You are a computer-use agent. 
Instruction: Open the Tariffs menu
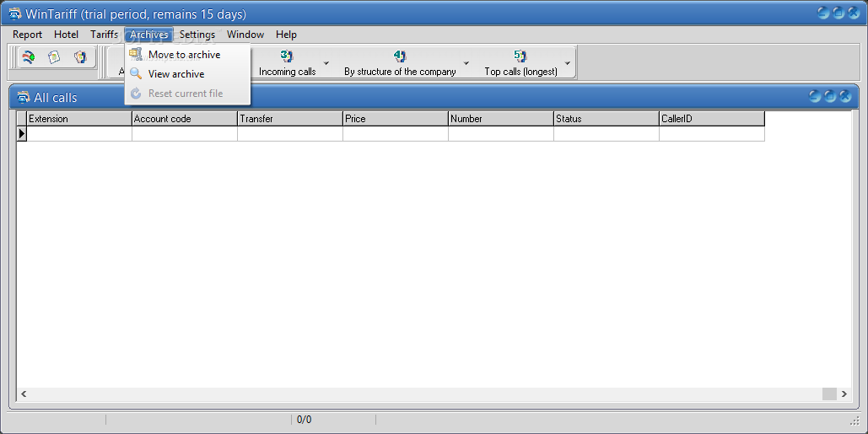tap(104, 35)
